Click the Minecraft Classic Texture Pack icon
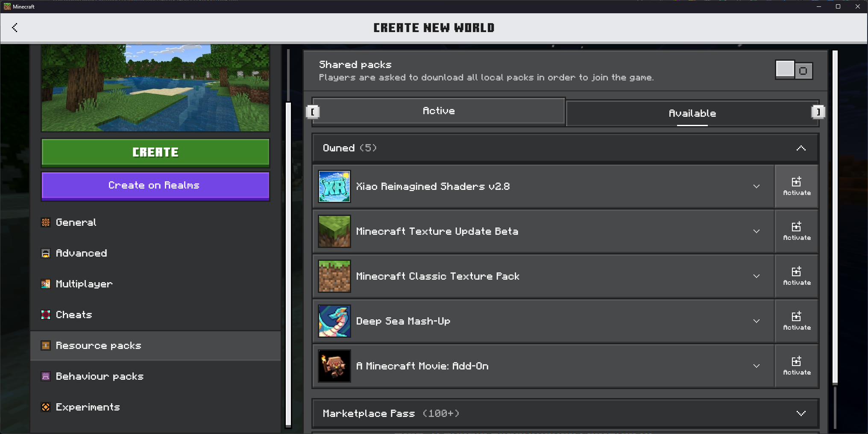This screenshot has height=434, width=868. [334, 276]
